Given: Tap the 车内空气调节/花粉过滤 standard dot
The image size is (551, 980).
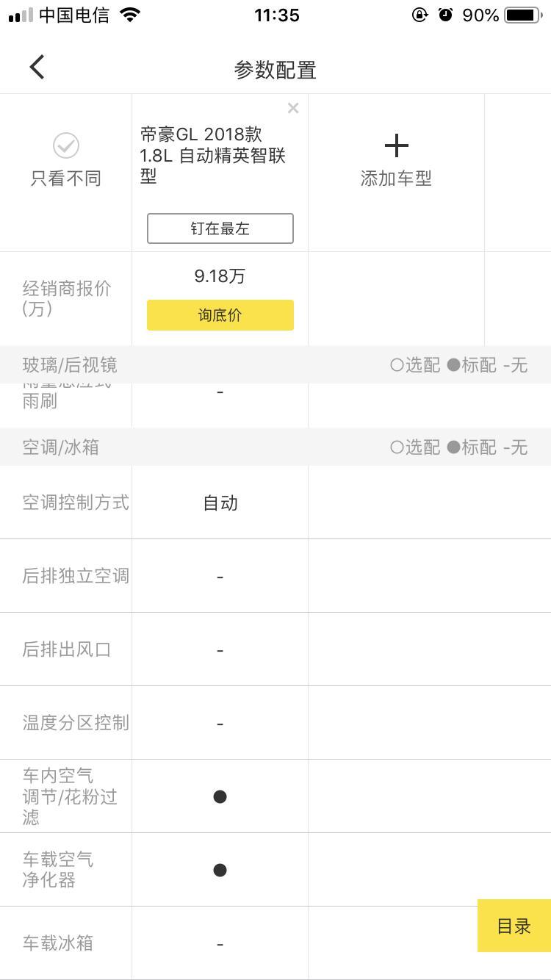Looking at the screenshot, I should (x=220, y=796).
